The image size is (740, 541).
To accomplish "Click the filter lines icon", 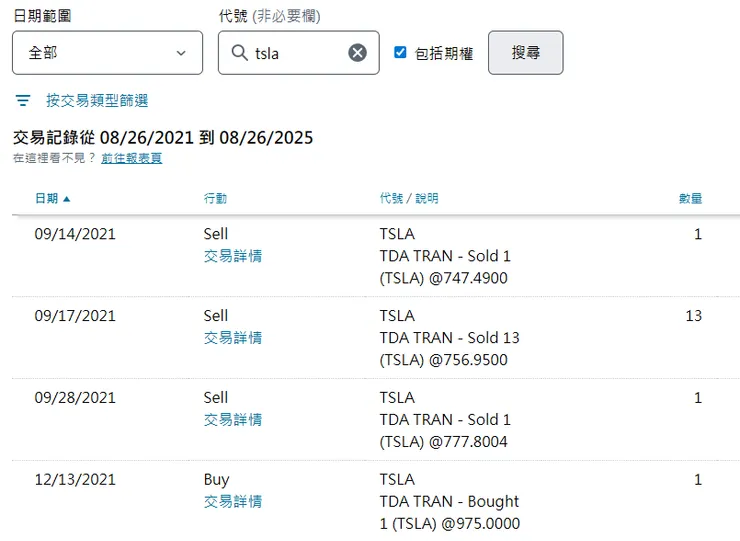I will 23,101.
